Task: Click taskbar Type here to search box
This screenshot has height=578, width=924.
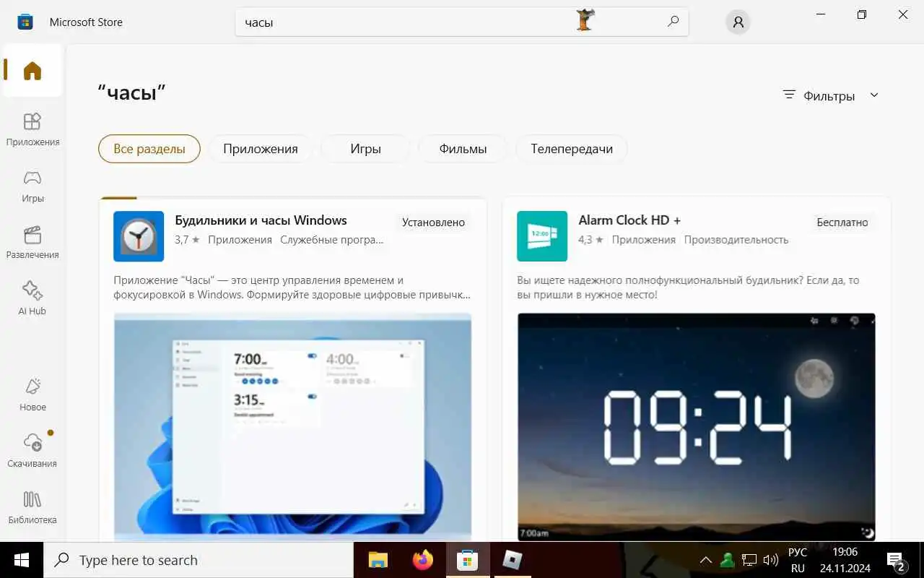Action: click(x=199, y=560)
